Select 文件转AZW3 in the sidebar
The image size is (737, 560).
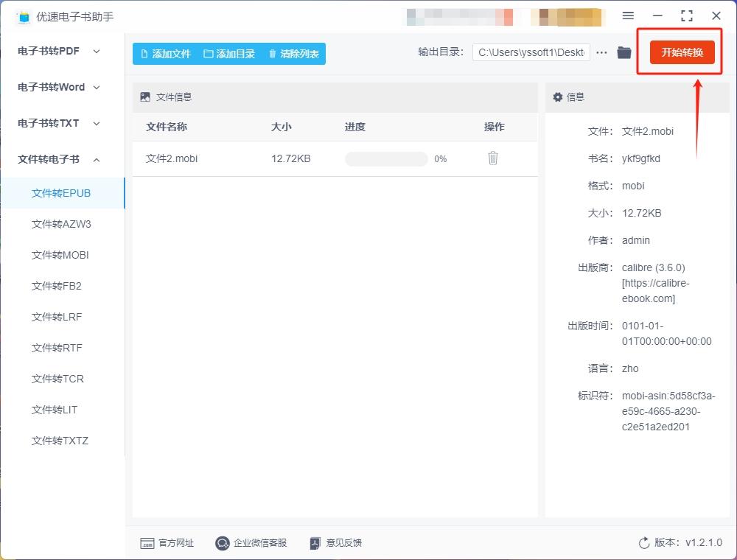pos(63,224)
